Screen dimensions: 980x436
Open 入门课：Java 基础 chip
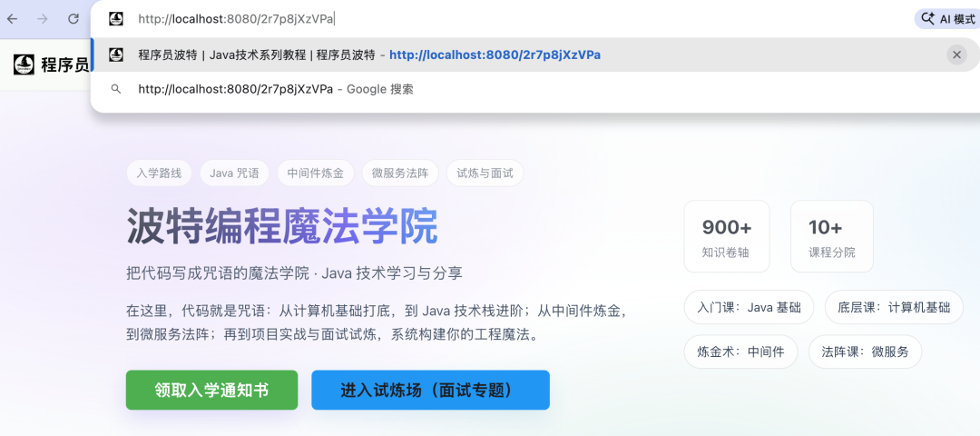(749, 307)
